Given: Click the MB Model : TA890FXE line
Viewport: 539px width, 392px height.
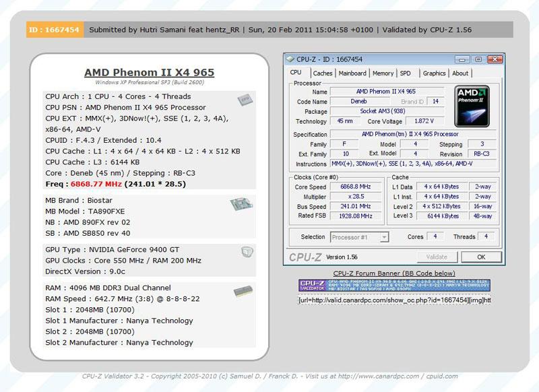Looking at the screenshot, I should (85, 211).
